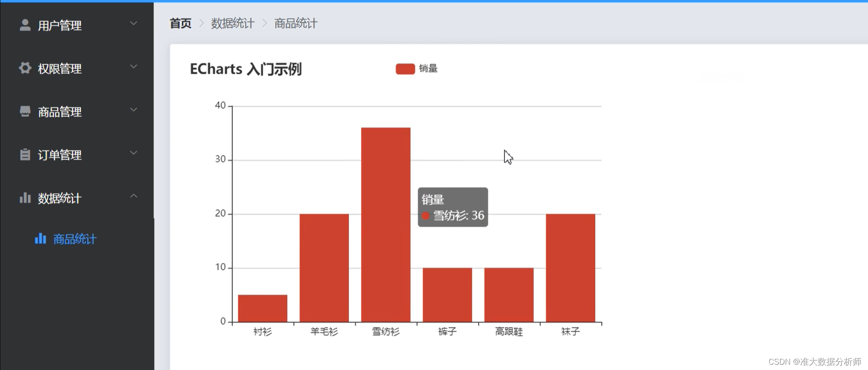Click the clipboard icon beside 订单管理
The image size is (868, 370).
coord(25,154)
